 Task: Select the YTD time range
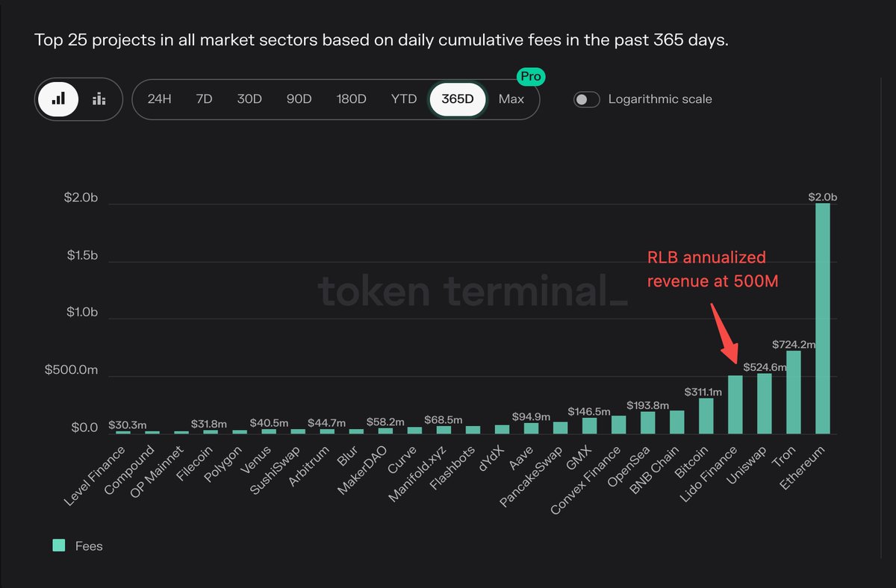(404, 99)
